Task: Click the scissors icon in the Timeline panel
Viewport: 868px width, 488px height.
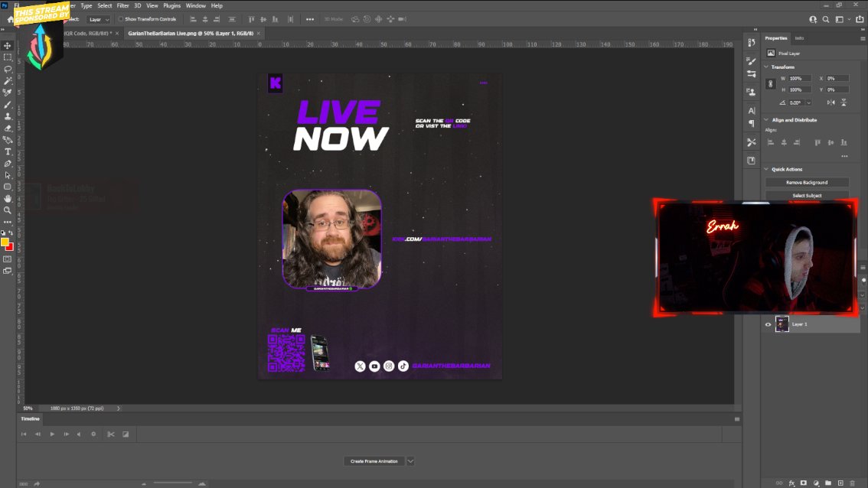Action: 109,434
